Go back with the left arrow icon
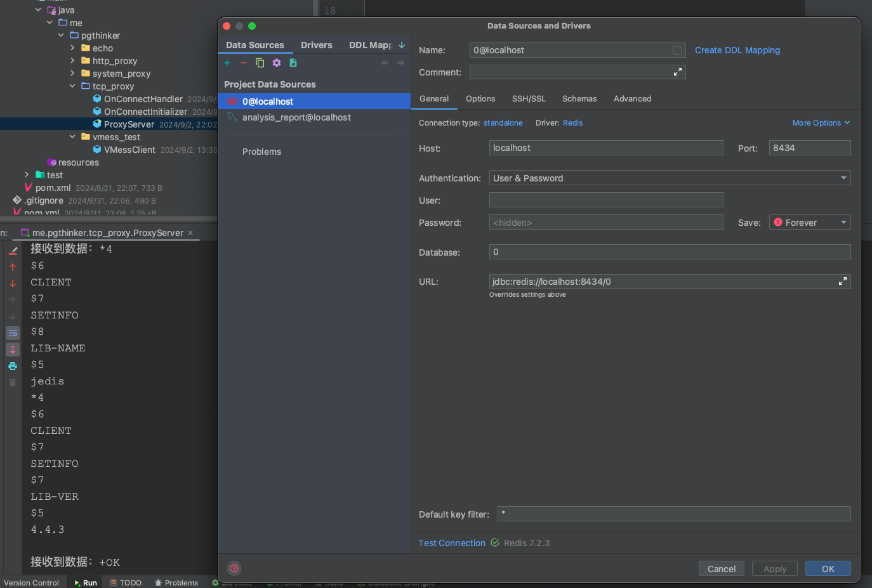872x588 pixels. click(x=385, y=63)
